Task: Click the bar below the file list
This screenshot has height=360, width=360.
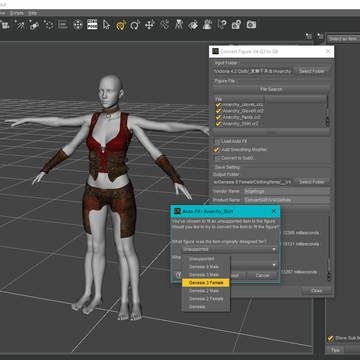Action: click(x=271, y=132)
